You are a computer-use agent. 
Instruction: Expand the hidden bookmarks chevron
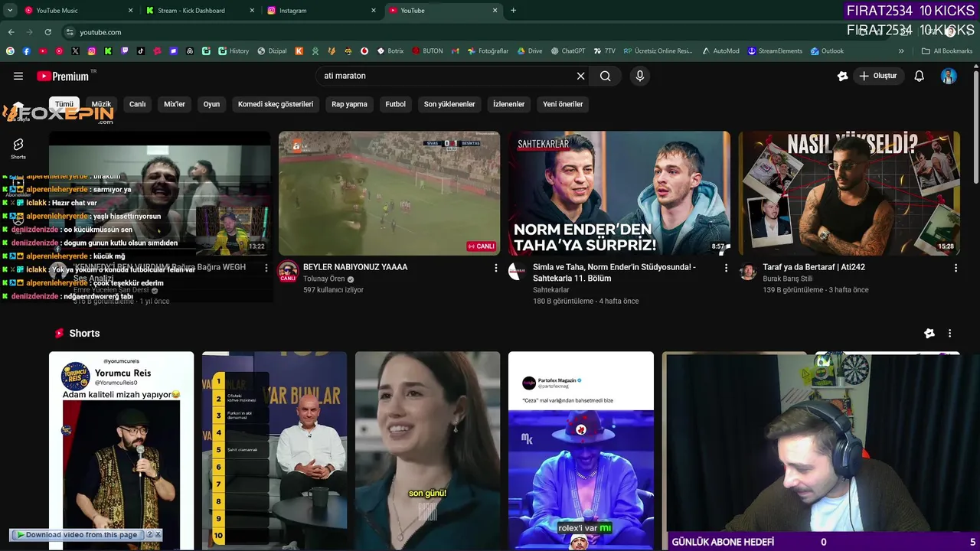point(901,51)
